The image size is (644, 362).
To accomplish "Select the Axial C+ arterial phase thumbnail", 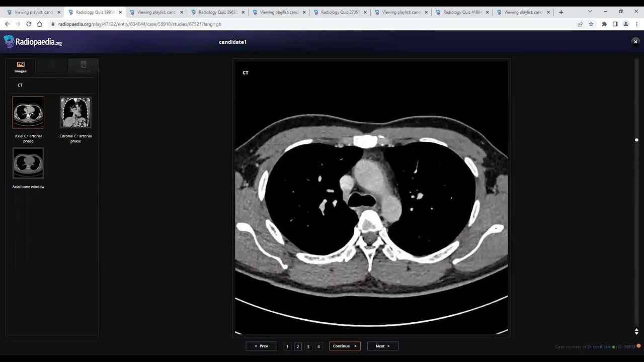I will [28, 112].
